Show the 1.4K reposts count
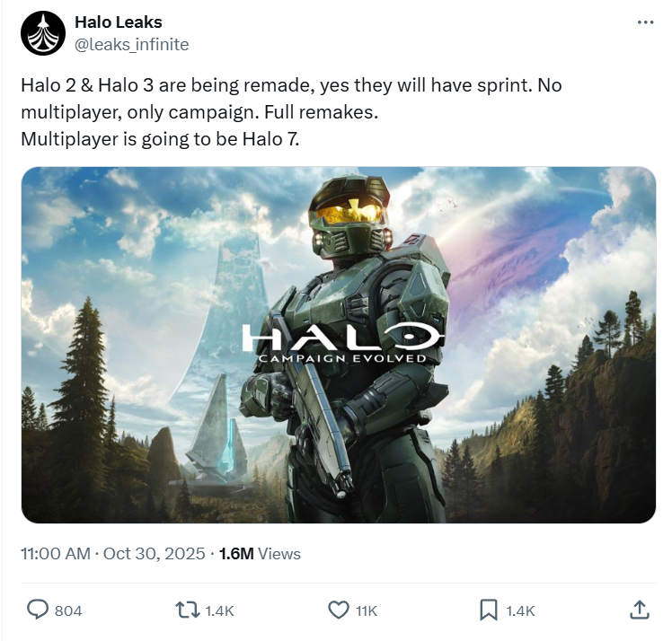This screenshot has height=641, width=672. 219,610
